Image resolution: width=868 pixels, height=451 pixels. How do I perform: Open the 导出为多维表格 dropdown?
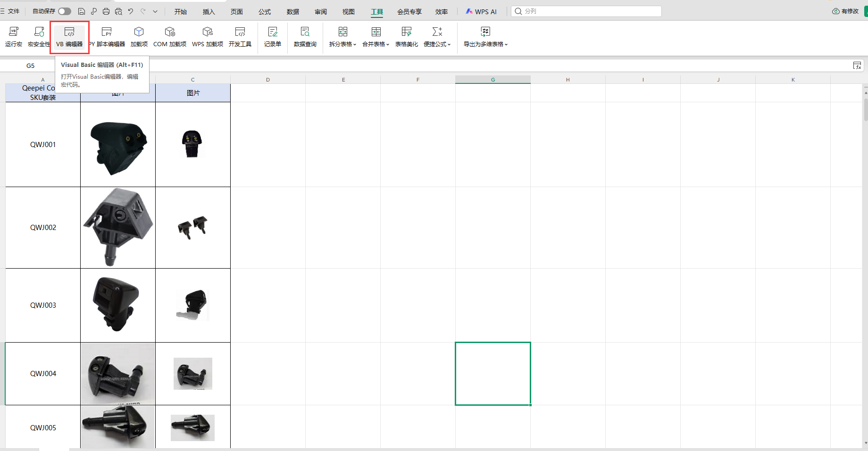pyautogui.click(x=485, y=37)
